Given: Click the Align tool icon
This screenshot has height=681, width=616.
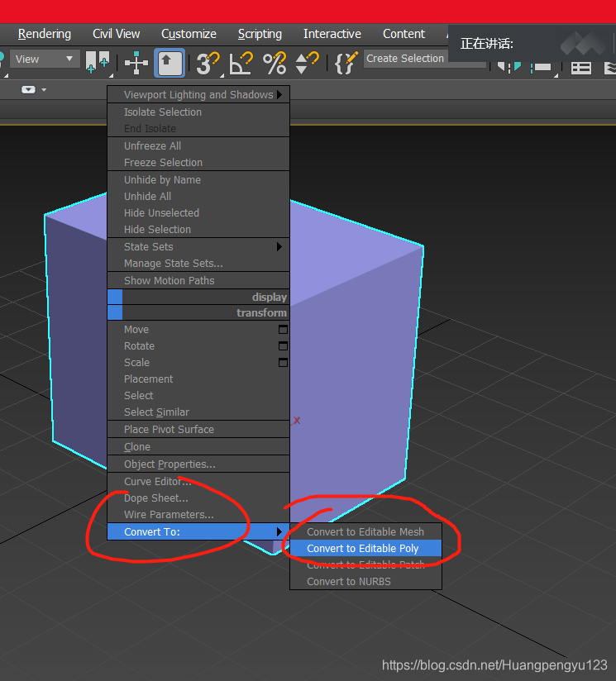Looking at the screenshot, I should [542, 67].
